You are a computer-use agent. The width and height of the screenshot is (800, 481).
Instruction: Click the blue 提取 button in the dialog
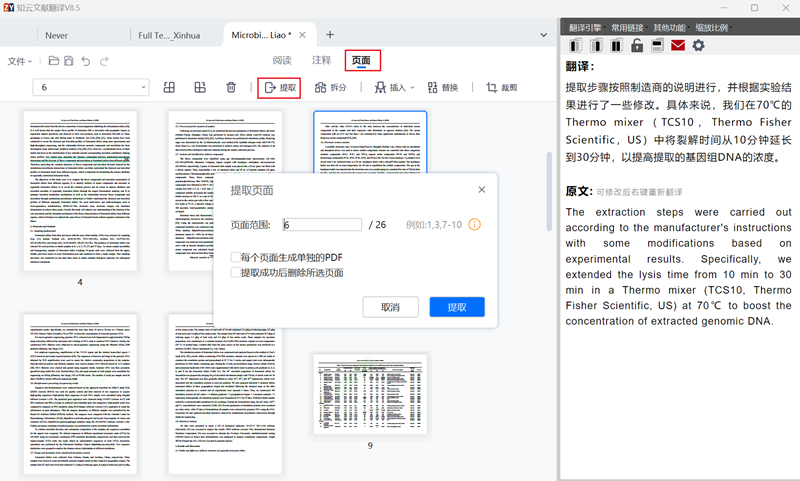457,307
